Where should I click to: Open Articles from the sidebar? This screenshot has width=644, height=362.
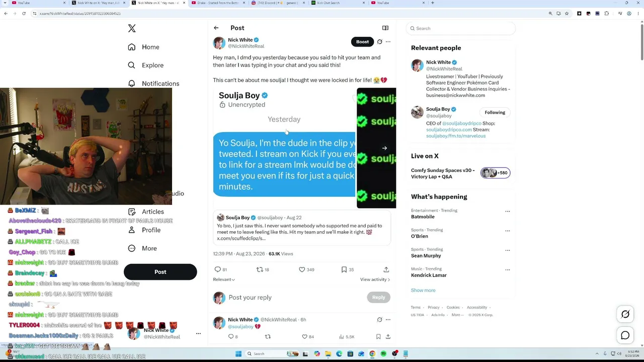[x=146, y=212]
